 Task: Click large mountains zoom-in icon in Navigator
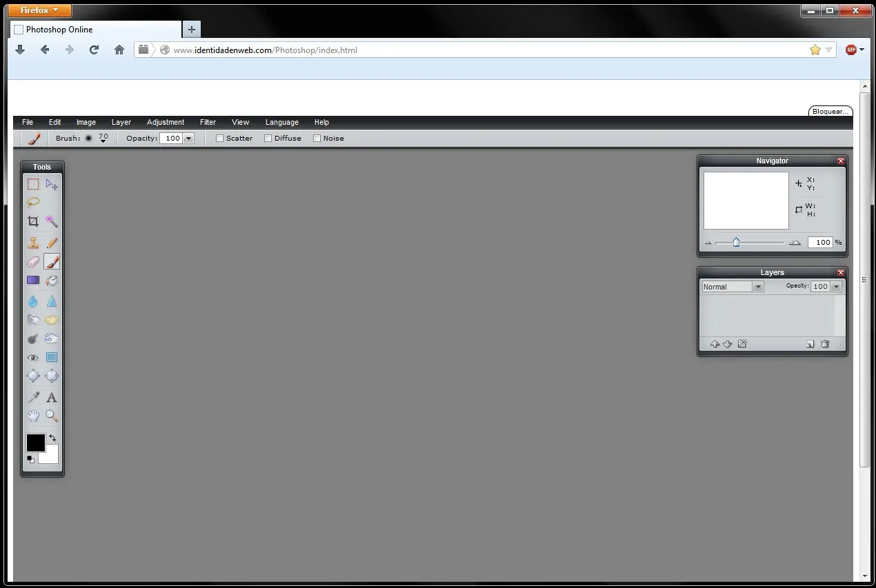pos(795,243)
